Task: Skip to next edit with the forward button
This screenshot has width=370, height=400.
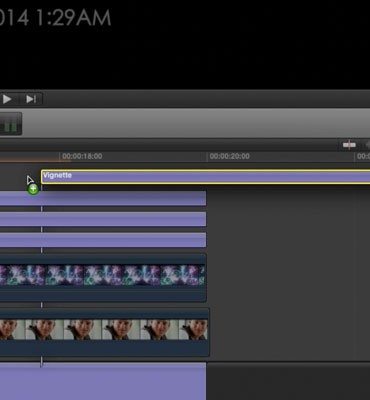Action: pos(31,99)
